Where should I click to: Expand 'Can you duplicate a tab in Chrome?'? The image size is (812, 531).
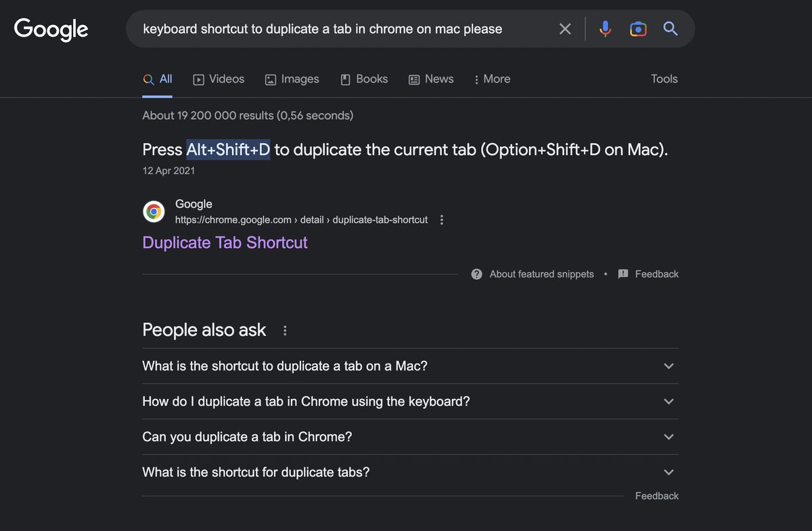(410, 437)
